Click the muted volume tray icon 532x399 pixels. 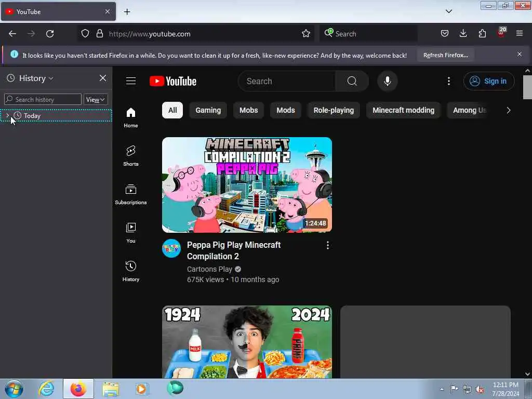(480, 389)
